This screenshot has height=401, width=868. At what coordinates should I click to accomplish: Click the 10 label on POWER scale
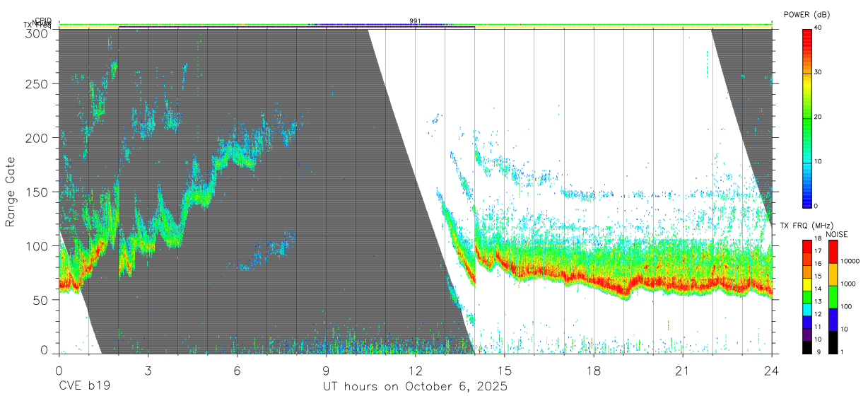[x=819, y=162]
